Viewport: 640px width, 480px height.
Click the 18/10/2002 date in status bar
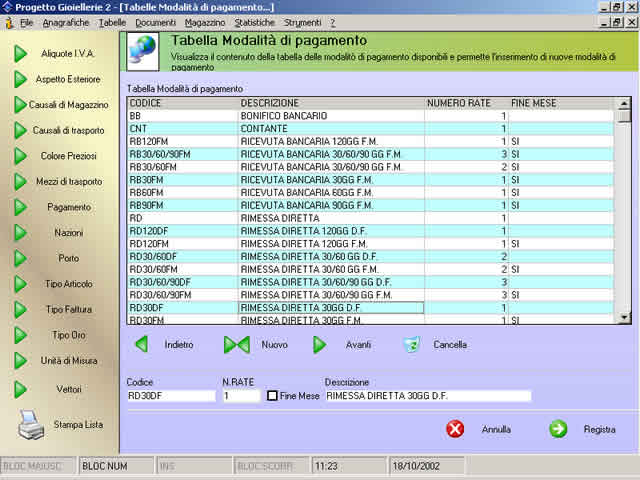click(426, 466)
